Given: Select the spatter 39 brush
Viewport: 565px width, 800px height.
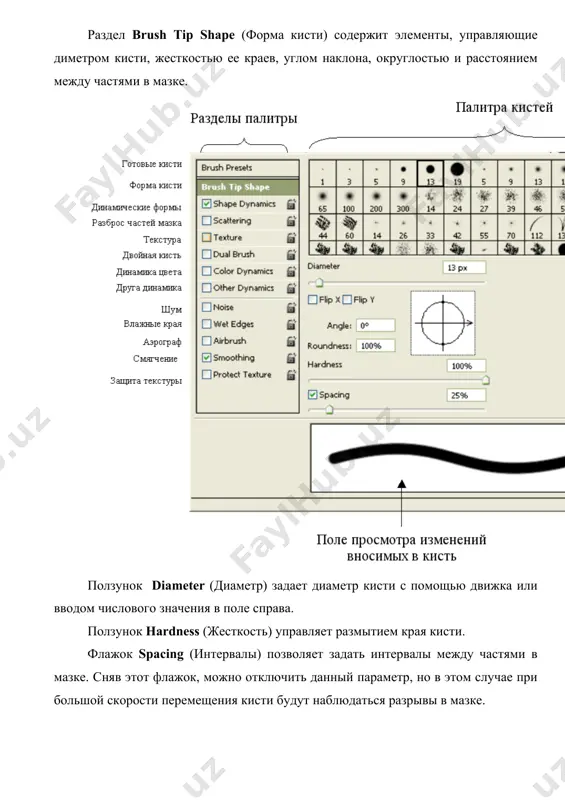Looking at the screenshot, I should tap(511, 200).
